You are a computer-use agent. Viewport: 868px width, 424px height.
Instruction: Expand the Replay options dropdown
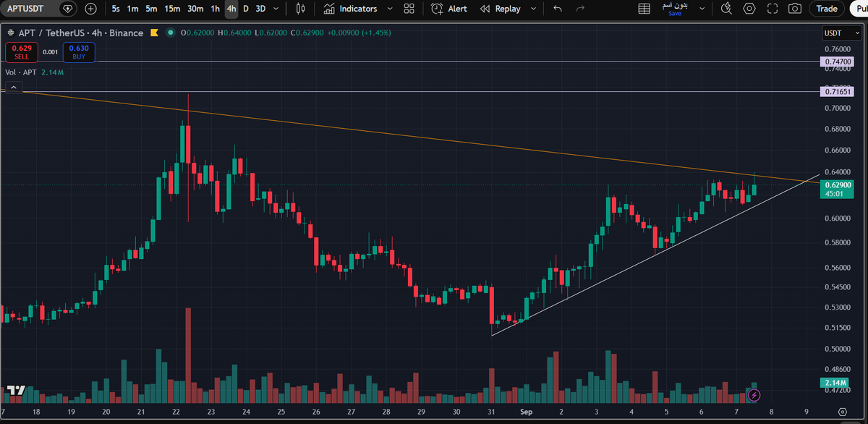(534, 9)
